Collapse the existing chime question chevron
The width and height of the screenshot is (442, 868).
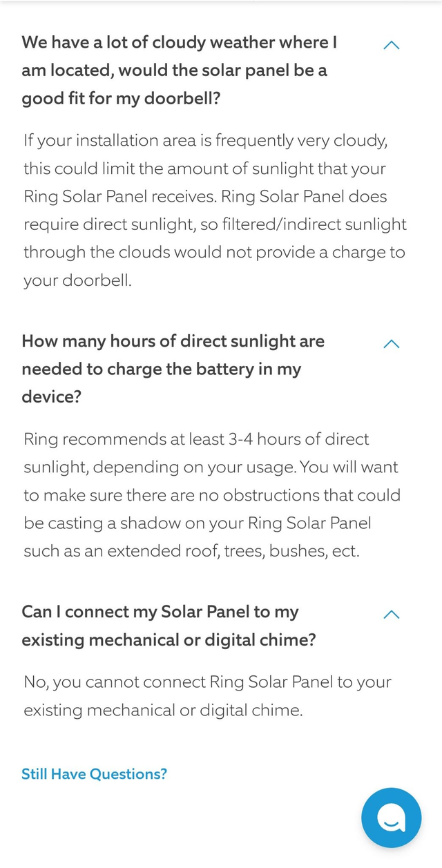point(391,615)
